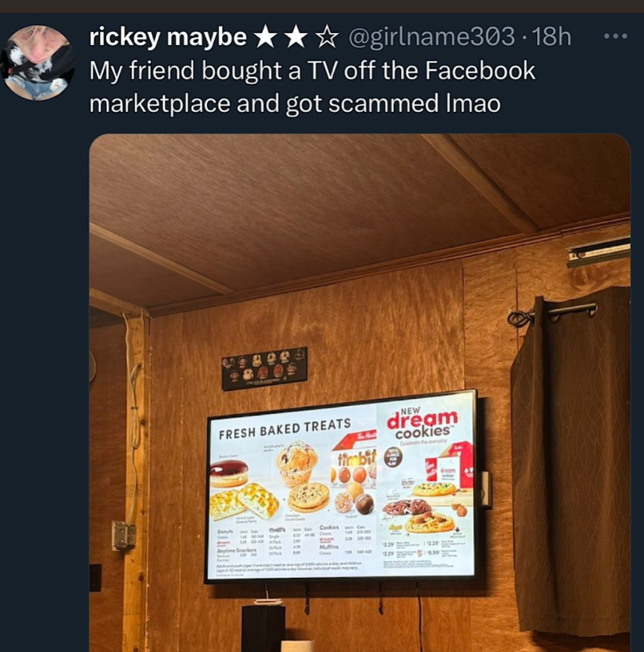The height and width of the screenshot is (652, 644).
Task: Click the tweet text about Facebook marketplace
Action: (312, 86)
